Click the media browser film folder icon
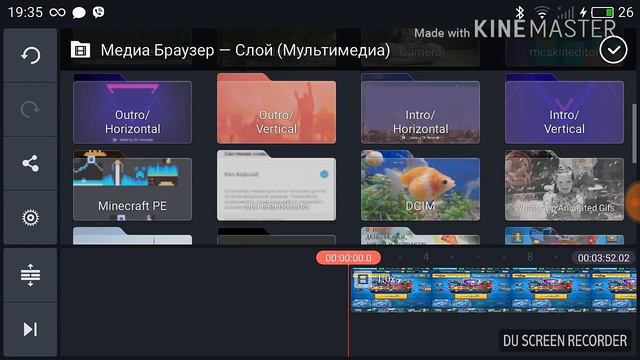The width and height of the screenshot is (640, 360). [x=80, y=50]
